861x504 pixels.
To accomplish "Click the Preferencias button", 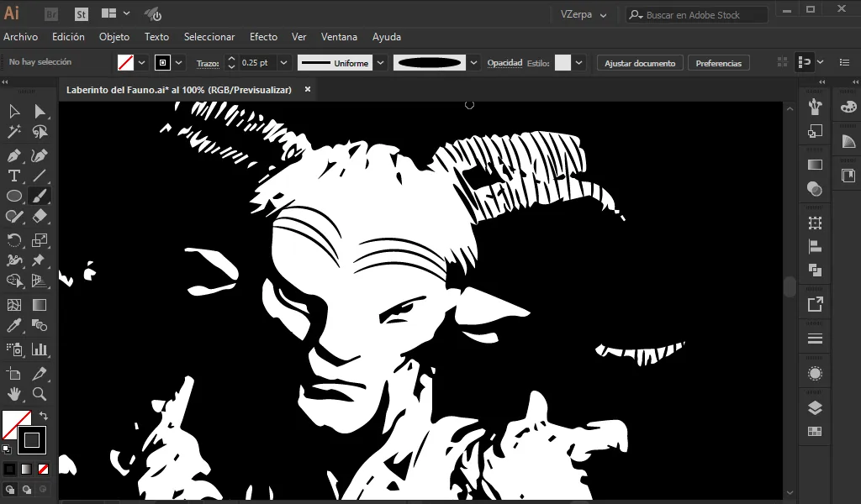I will click(719, 63).
